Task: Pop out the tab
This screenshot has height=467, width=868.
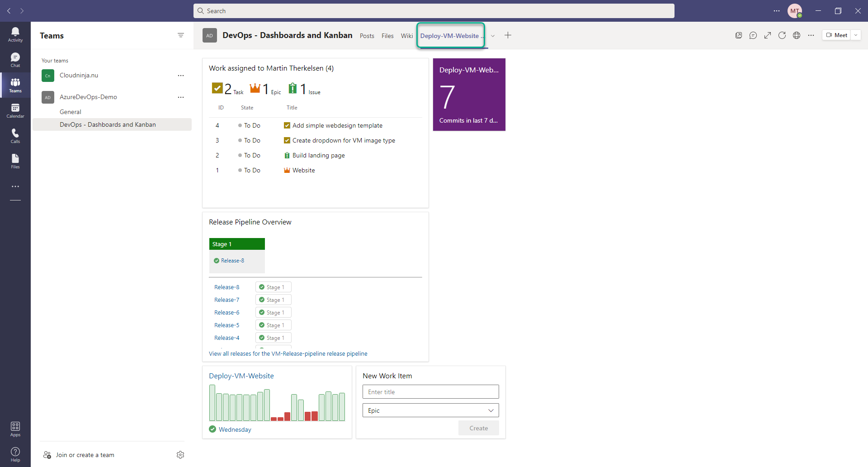Action: 739,35
